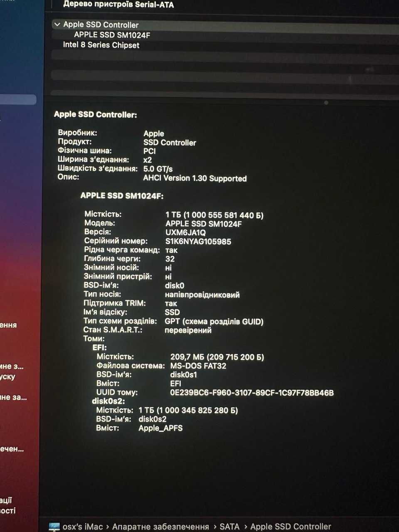Click the manufacturer value Apple

154,133
